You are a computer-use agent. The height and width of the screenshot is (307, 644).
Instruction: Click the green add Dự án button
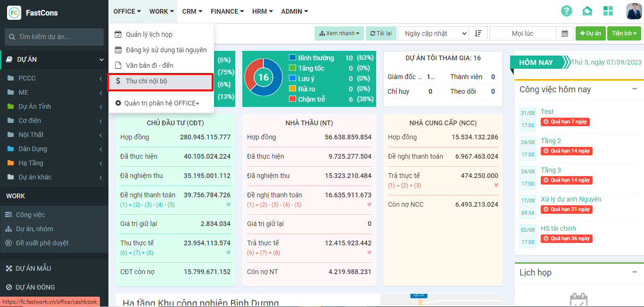click(x=590, y=33)
